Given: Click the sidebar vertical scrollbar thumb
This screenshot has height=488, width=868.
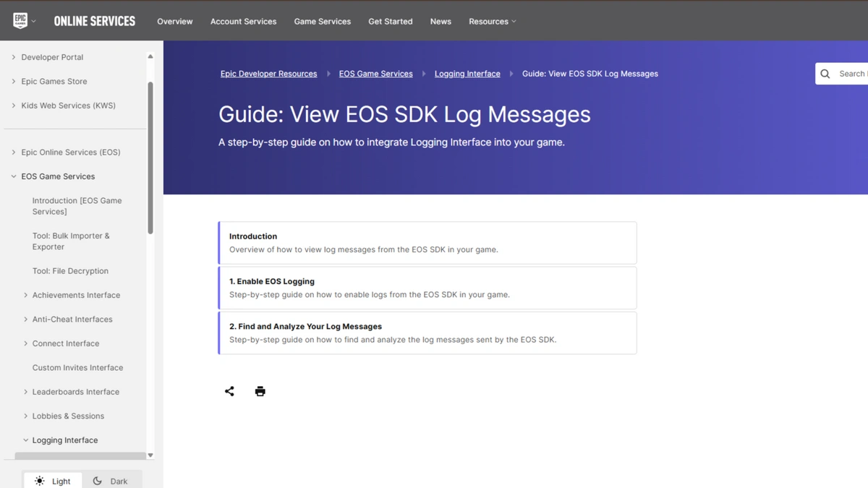Looking at the screenshot, I should [150, 158].
